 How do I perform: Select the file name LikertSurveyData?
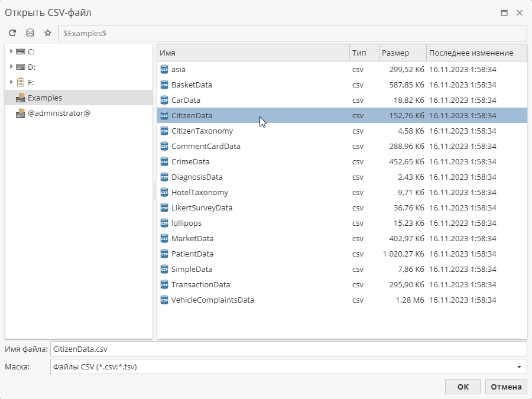tap(202, 207)
